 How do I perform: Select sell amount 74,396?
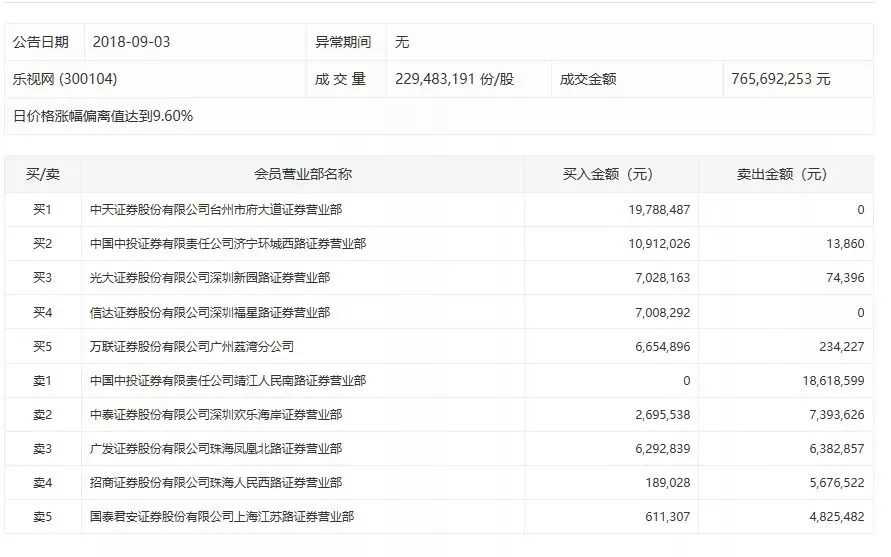[846, 278]
